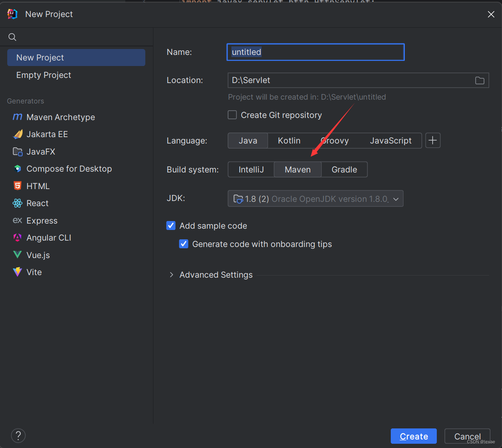Click the Advanced Settings label
The height and width of the screenshot is (448, 502).
pos(216,275)
